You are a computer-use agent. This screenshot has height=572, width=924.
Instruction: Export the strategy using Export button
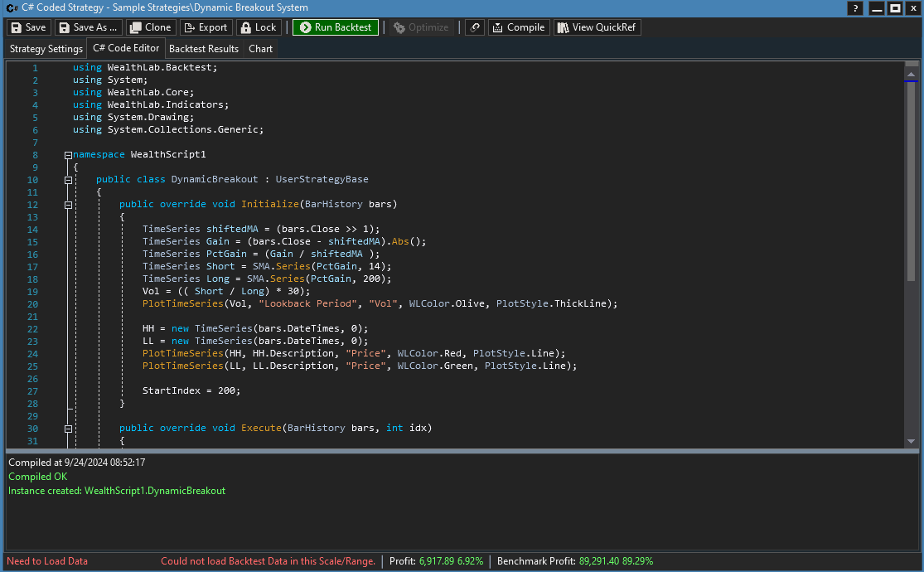click(x=205, y=27)
